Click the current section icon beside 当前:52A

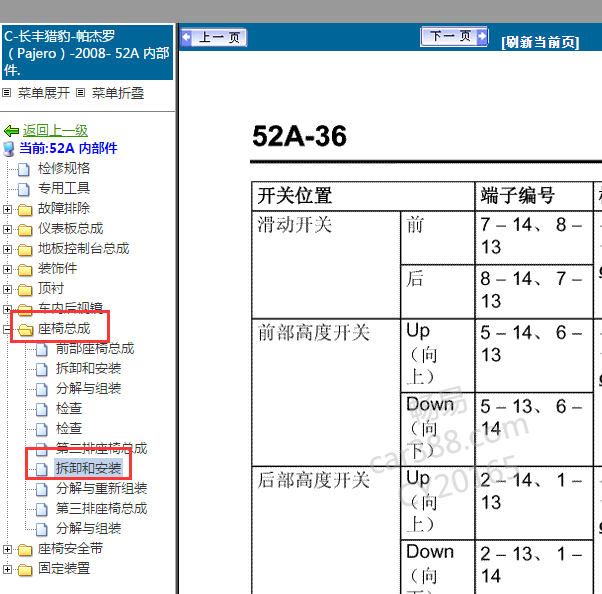(8, 149)
